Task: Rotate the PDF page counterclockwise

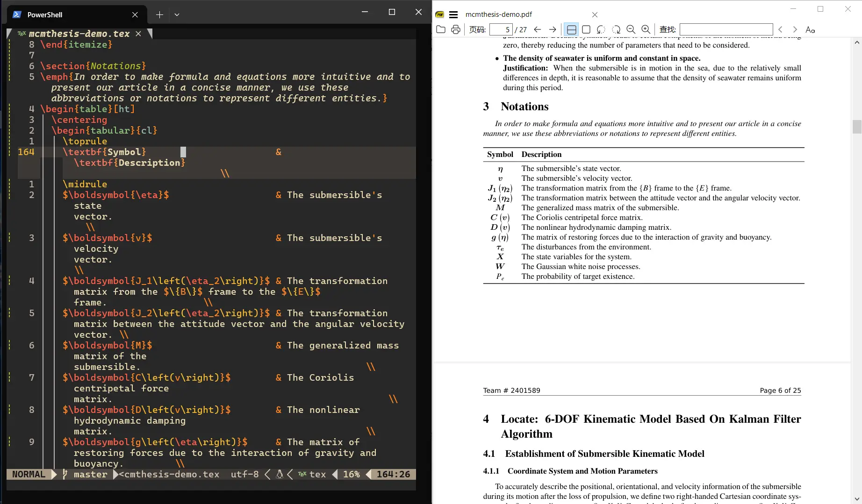Action: click(601, 29)
